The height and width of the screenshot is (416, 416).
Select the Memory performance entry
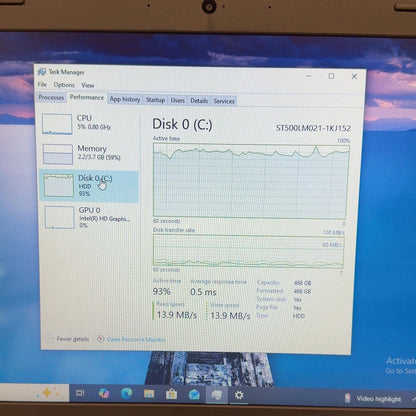(x=89, y=154)
